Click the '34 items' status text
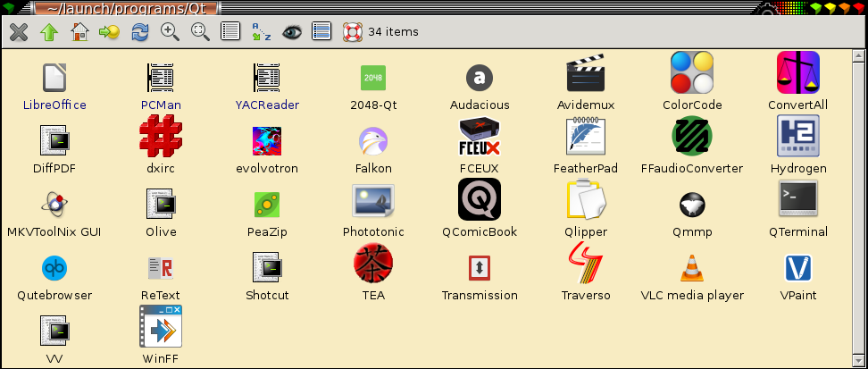This screenshot has width=868, height=369. point(393,32)
